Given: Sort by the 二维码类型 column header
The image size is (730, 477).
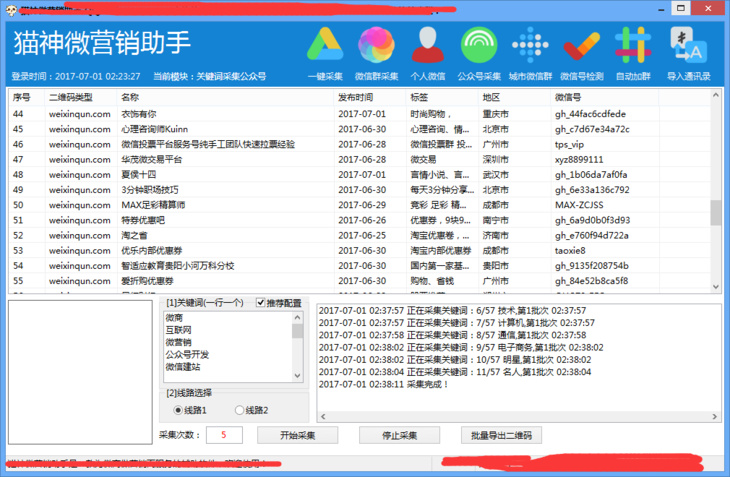Looking at the screenshot, I should pos(81,97).
